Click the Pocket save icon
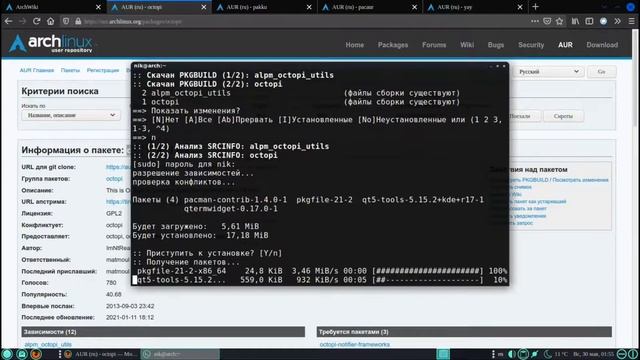 tap(547, 21)
